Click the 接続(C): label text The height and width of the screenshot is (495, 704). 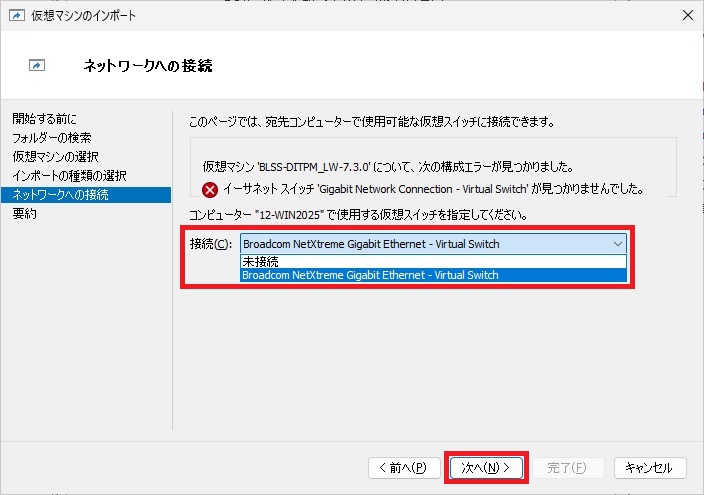tap(210, 243)
